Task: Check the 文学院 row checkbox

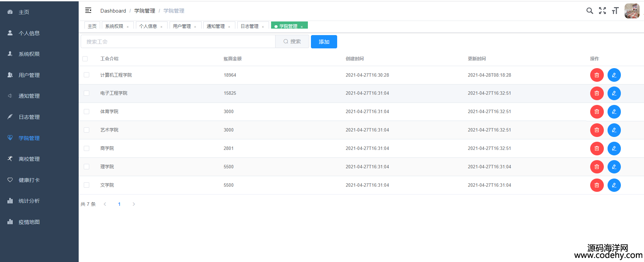Action: coord(87,185)
